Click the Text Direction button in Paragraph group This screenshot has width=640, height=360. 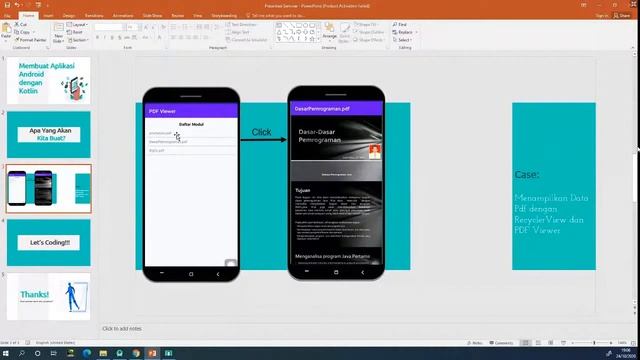click(x=241, y=25)
